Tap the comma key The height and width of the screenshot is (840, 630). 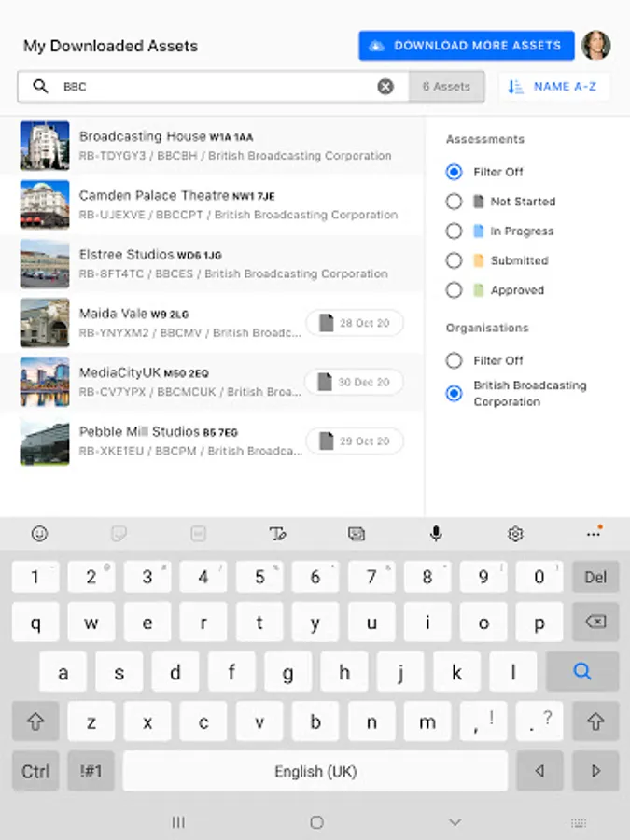coord(483,721)
